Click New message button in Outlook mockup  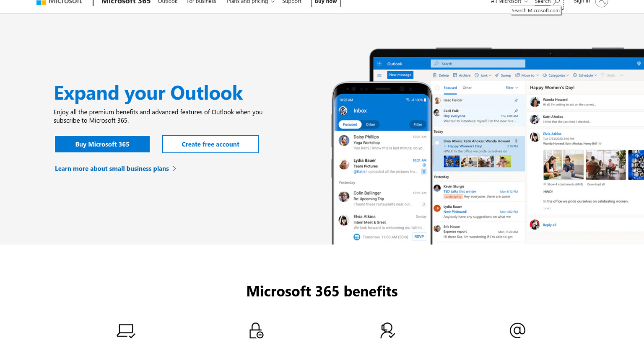point(400,75)
